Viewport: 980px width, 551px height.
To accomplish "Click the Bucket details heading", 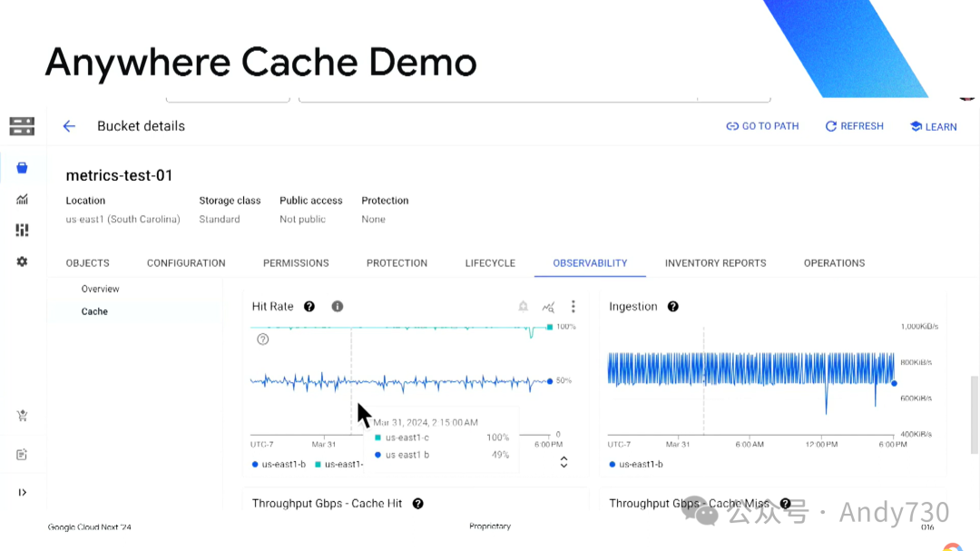I will coord(142,126).
